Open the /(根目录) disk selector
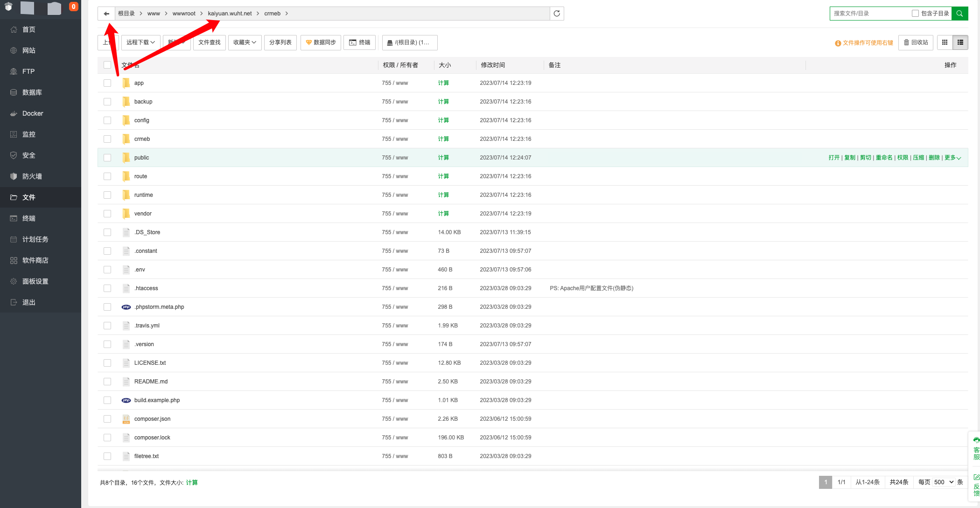Viewport: 980px width, 508px height. (410, 42)
